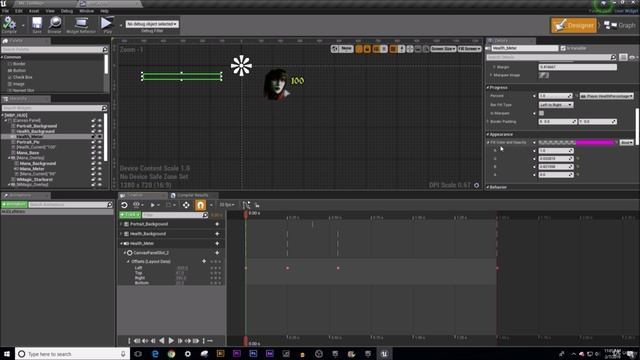
Task: Switch to Designer mode
Action: click(573, 25)
